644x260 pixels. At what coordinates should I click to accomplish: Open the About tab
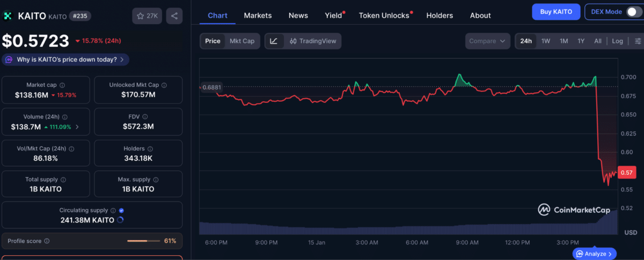coord(480,16)
